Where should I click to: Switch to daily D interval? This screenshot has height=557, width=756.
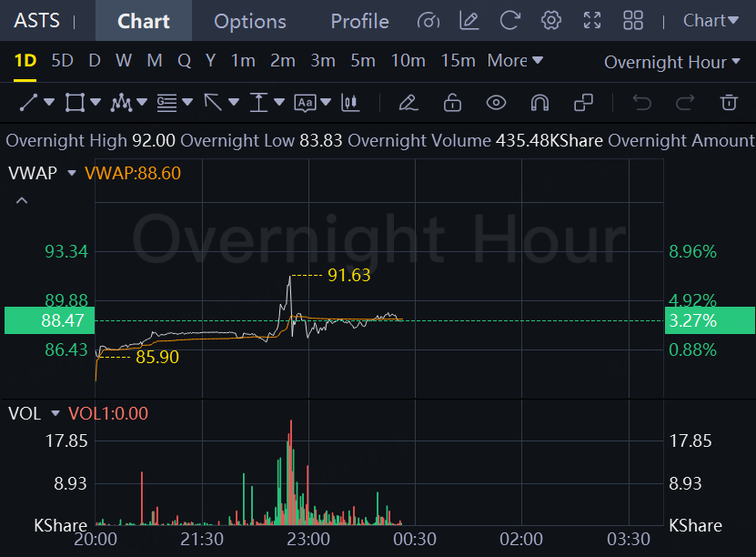95,61
